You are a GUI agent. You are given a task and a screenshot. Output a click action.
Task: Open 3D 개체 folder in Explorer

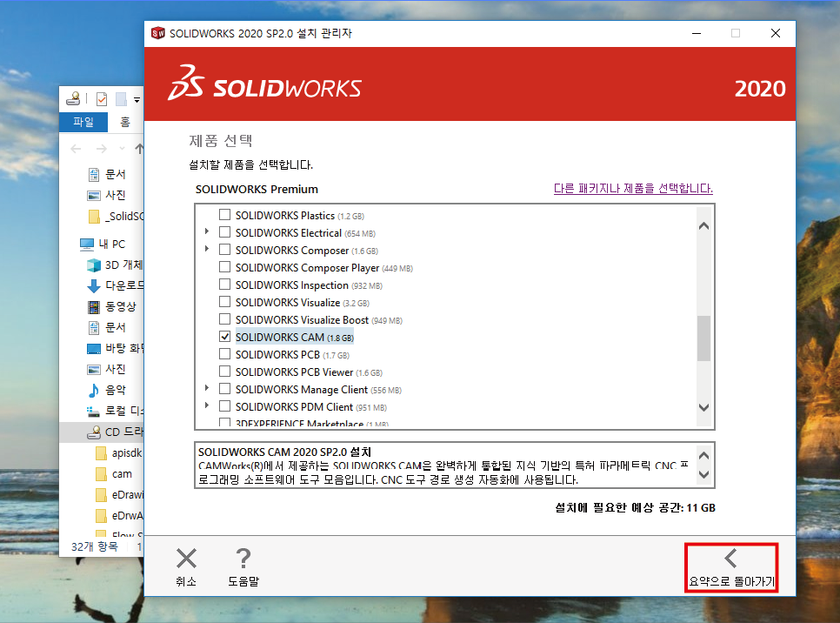click(x=115, y=265)
